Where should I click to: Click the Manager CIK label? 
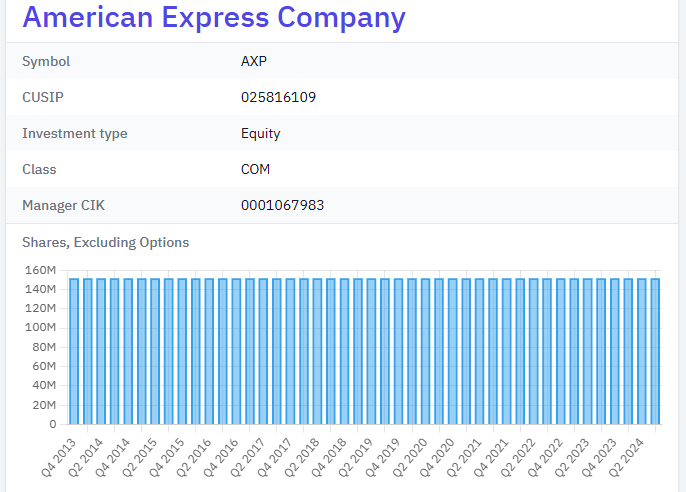click(63, 205)
